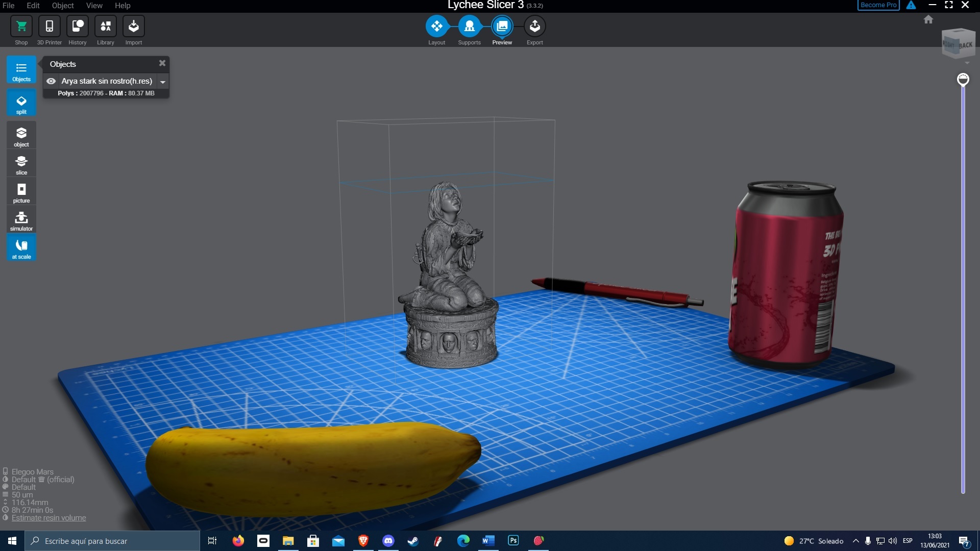The image size is (980, 551).
Task: Click the home view reset icon
Action: tap(928, 19)
